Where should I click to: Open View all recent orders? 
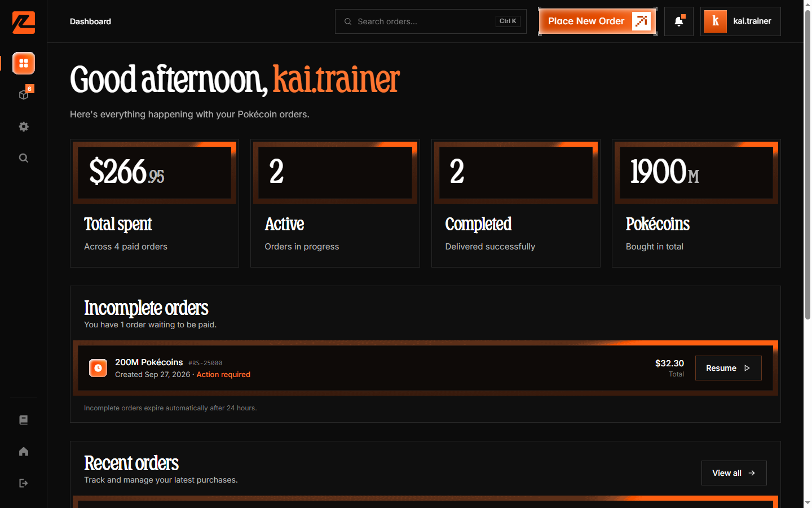coord(734,473)
